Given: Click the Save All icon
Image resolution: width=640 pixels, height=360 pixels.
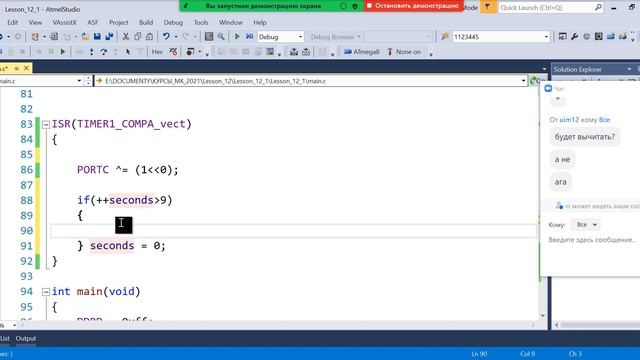Looking at the screenshot, I should (109, 37).
